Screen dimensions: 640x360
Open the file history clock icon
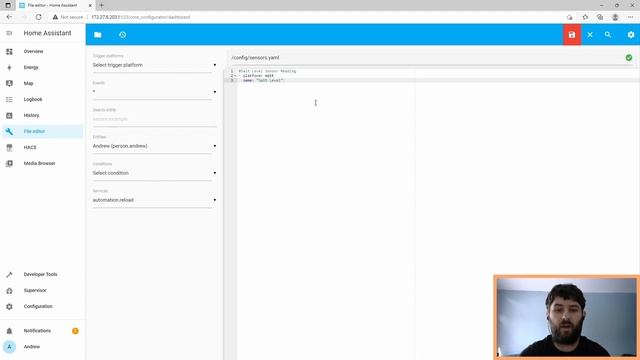pos(122,35)
